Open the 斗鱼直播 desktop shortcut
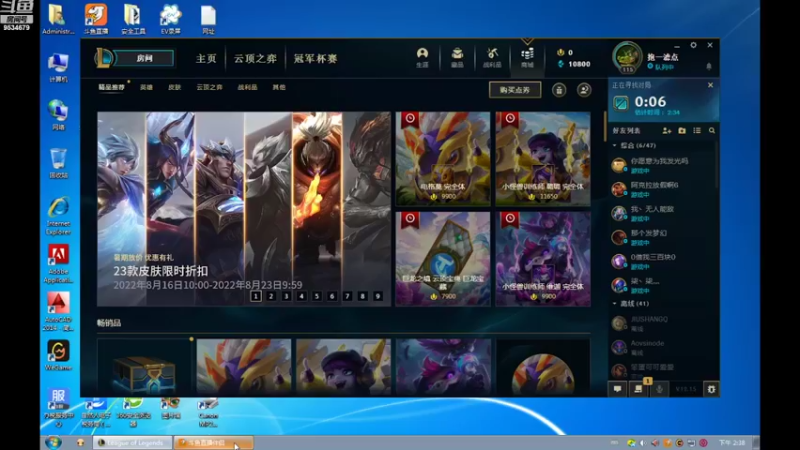Viewport: 800px width, 450px height. pos(96,18)
